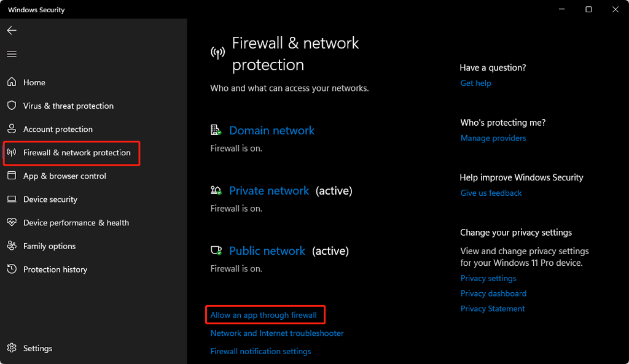Click Get help under Have a question
The width and height of the screenshot is (629, 364).
tap(475, 83)
